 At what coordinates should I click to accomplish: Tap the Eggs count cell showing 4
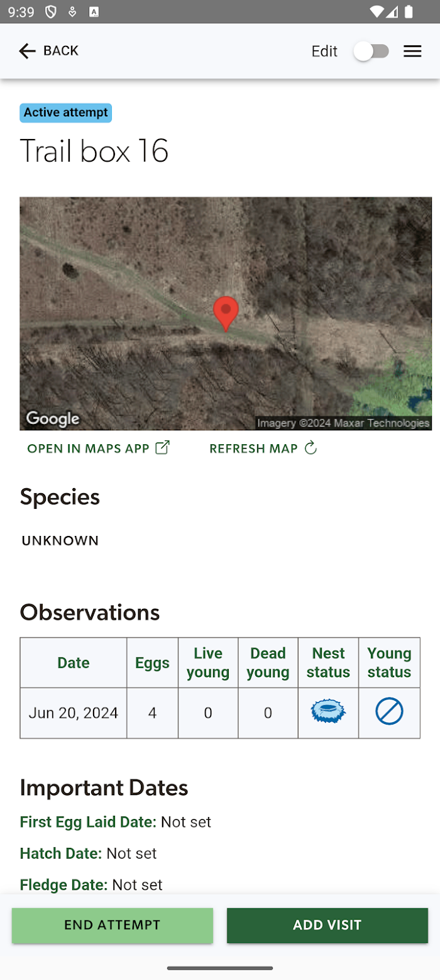(x=152, y=713)
